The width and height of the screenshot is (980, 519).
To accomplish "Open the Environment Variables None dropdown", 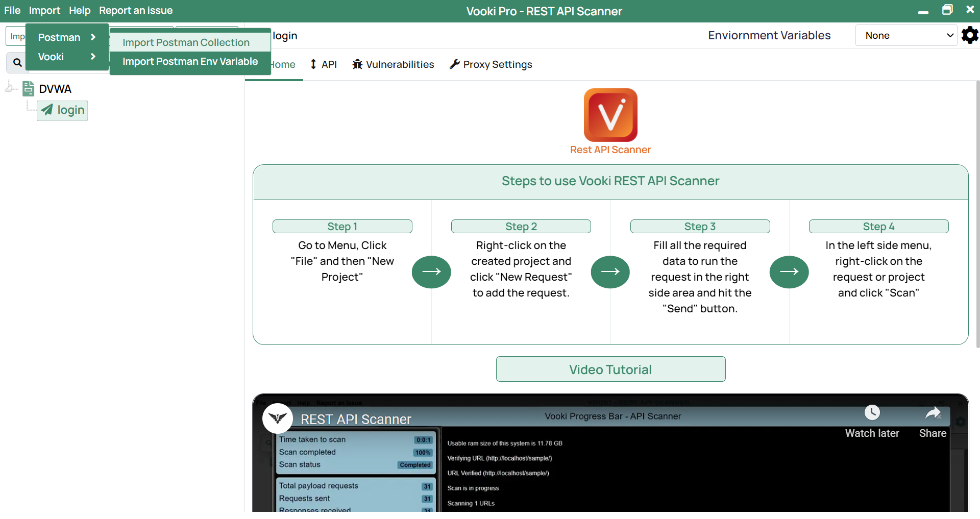I will (x=906, y=35).
